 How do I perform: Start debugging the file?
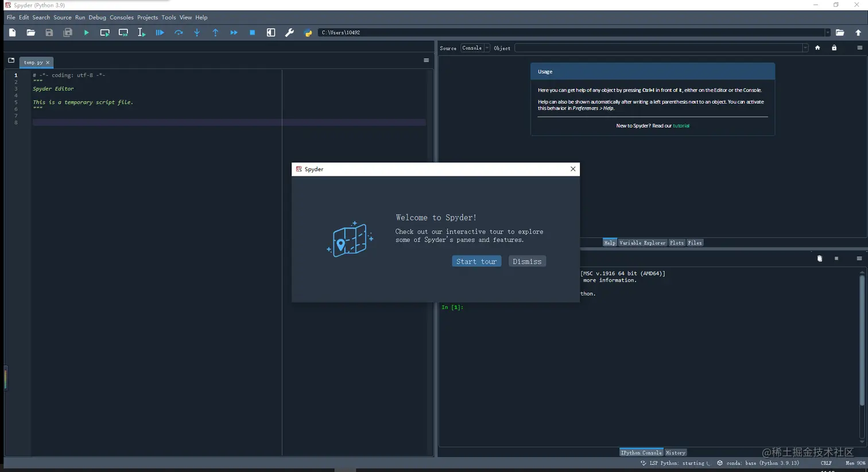160,33
